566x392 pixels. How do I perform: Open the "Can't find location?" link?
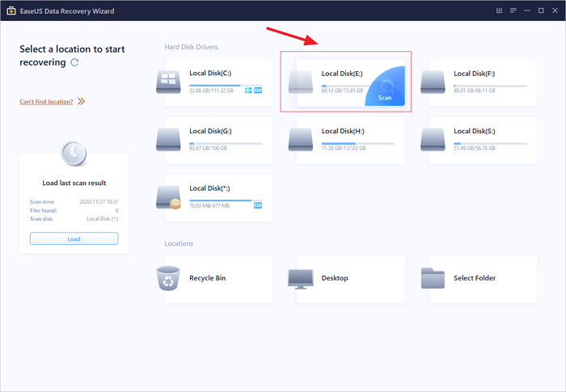click(x=46, y=101)
